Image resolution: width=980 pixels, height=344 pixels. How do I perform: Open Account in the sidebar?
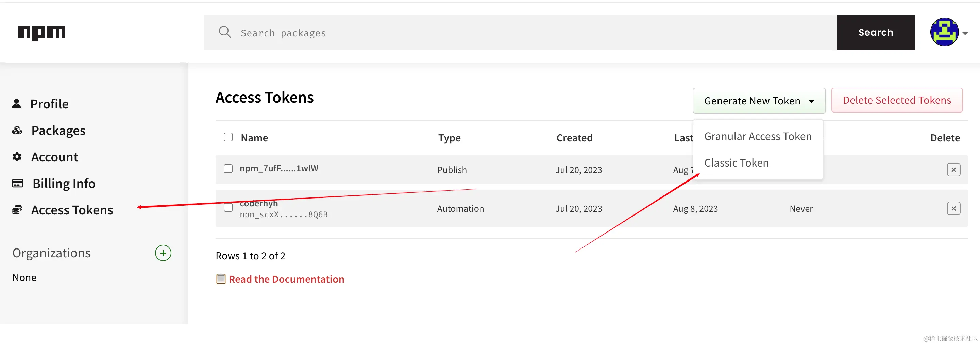click(x=54, y=157)
